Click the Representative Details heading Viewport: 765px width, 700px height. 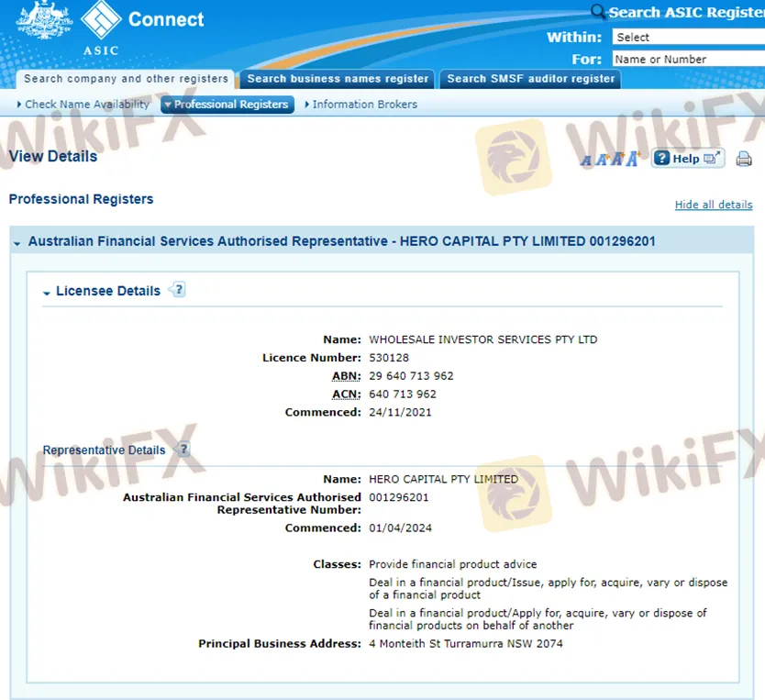click(x=104, y=450)
